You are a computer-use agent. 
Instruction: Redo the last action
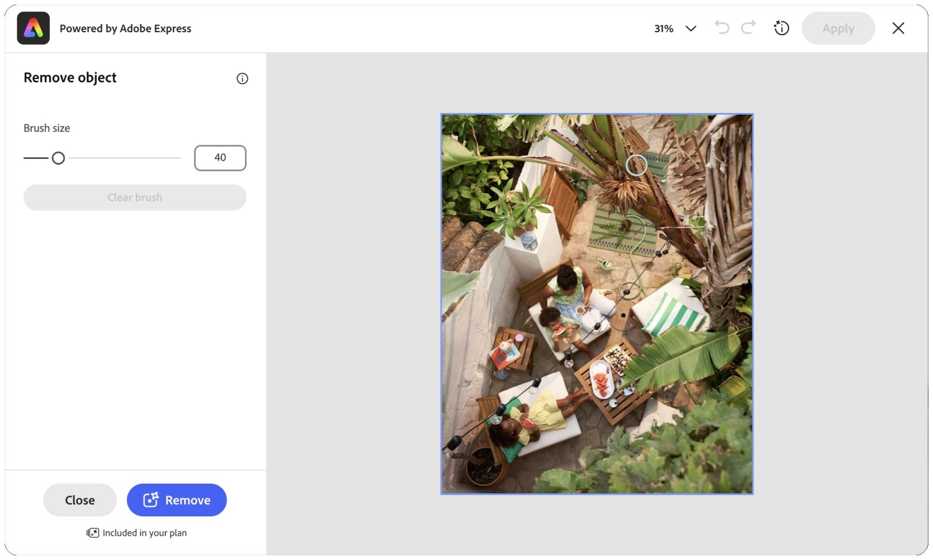point(748,28)
